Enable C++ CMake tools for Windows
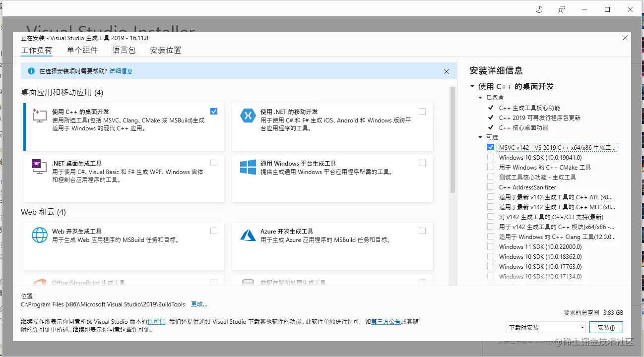The height and width of the screenshot is (357, 644). [x=491, y=167]
